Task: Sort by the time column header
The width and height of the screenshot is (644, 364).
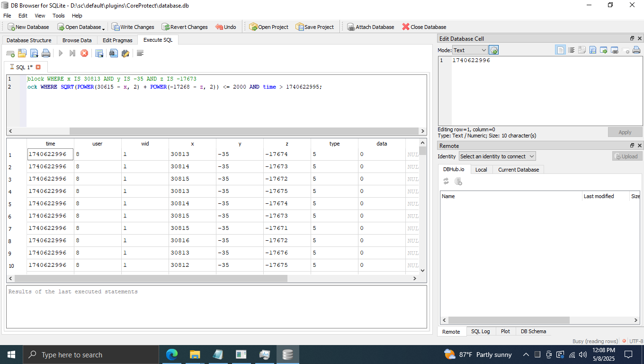Action: click(x=50, y=144)
